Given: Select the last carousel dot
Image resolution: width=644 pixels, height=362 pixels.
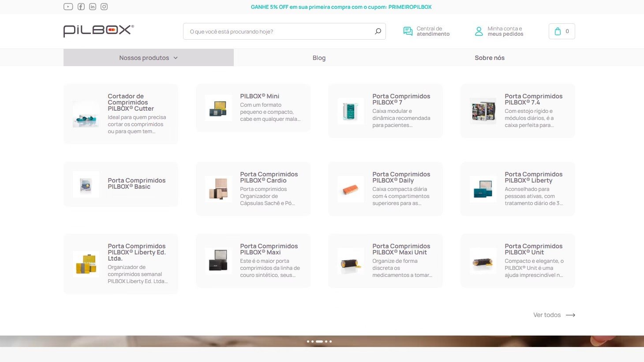Looking at the screenshot, I should pos(330,341).
